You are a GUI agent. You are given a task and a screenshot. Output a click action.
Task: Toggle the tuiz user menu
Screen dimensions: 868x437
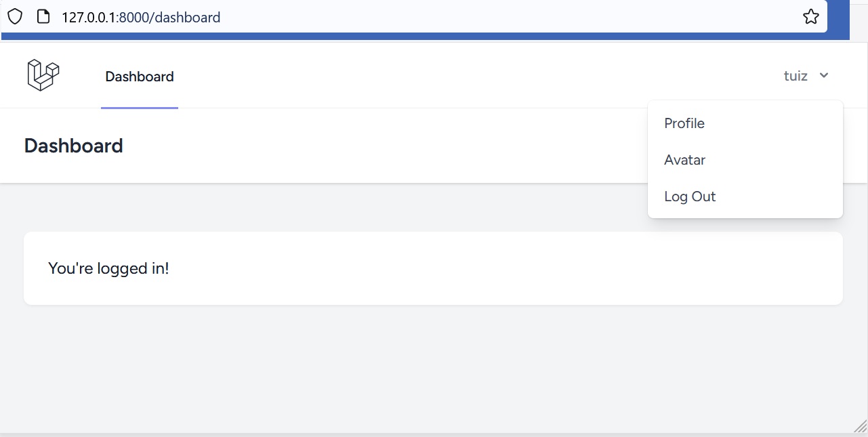point(806,75)
